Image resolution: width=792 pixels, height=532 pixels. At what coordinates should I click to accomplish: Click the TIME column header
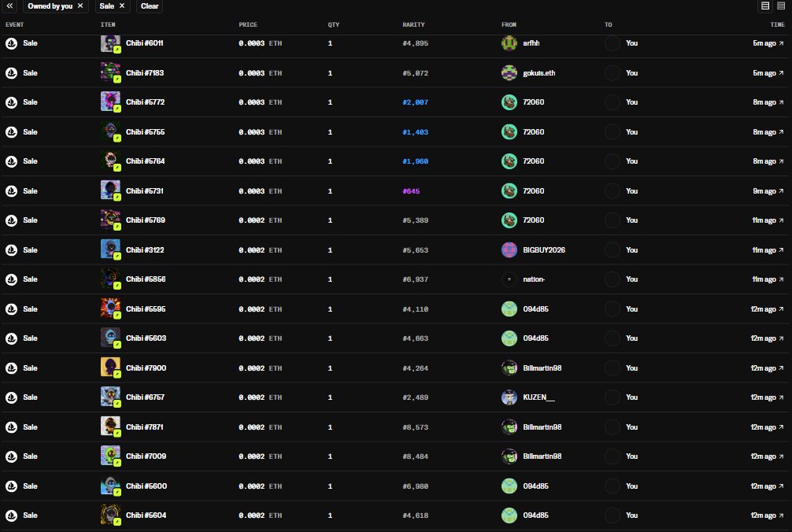[x=777, y=24]
